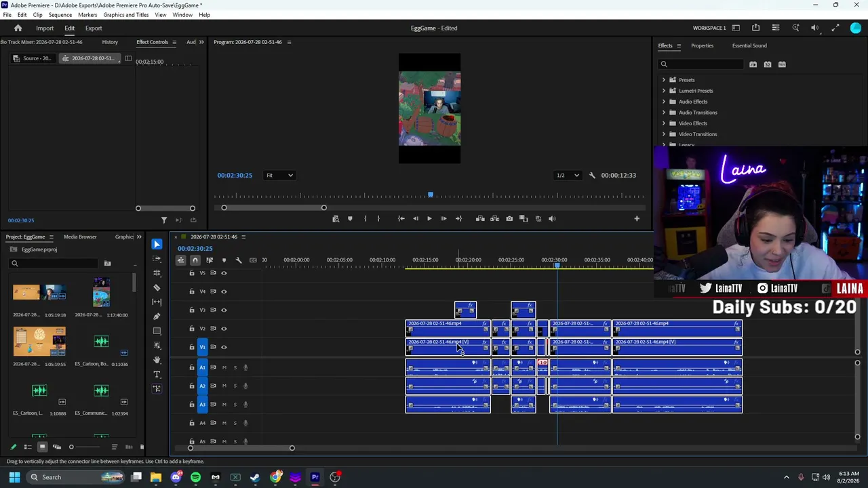This screenshot has height=488, width=868.
Task: Toggle insert sequences as nests button
Action: coord(181,260)
